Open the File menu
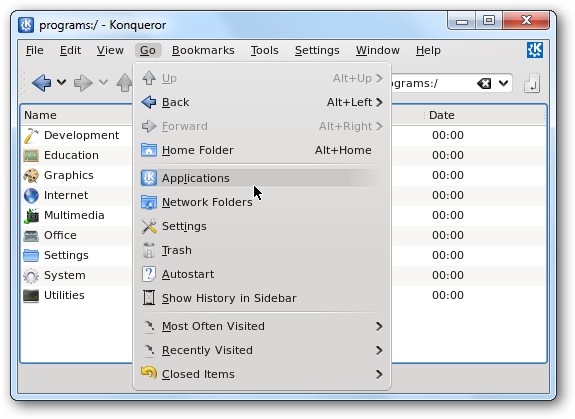575x419 pixels. (35, 50)
